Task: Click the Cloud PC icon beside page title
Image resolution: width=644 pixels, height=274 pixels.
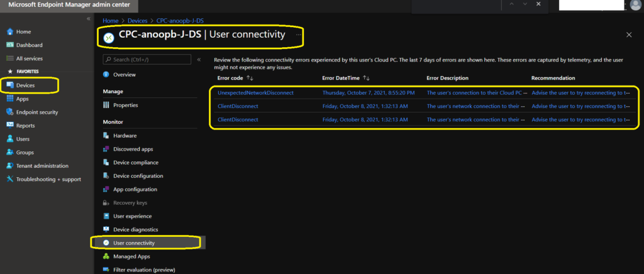Action: (108, 38)
